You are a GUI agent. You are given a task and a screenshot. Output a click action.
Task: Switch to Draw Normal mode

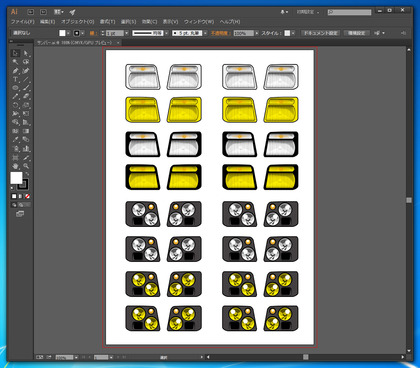click(14, 205)
